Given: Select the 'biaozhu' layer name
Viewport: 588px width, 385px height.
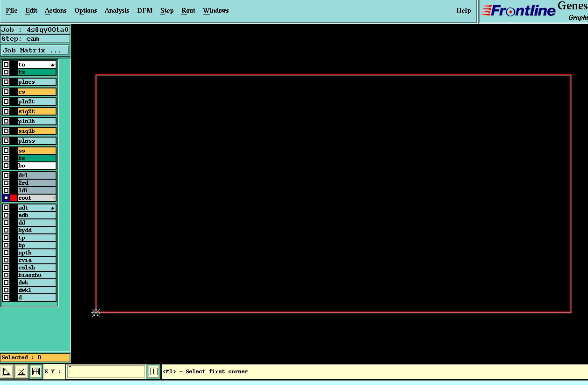Looking at the screenshot, I should (37, 275).
